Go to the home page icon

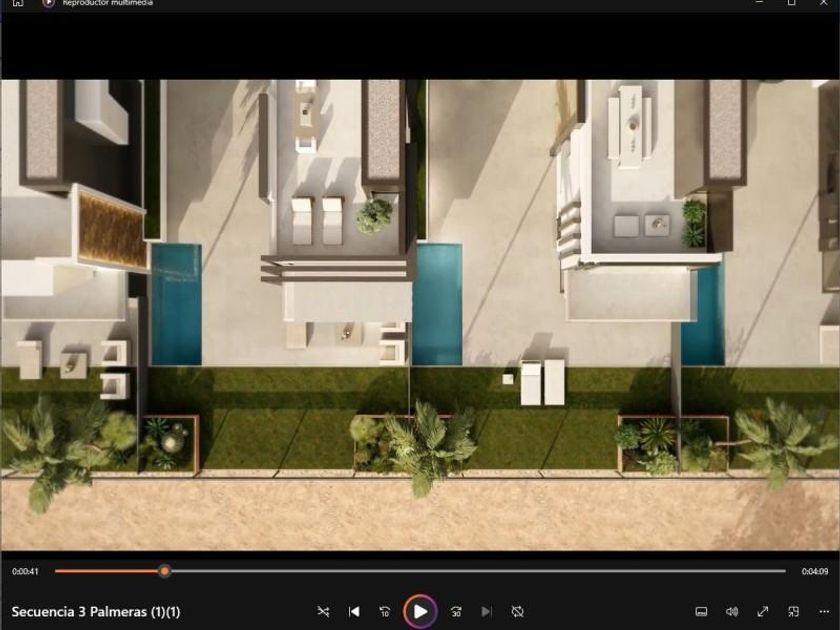(x=18, y=3)
